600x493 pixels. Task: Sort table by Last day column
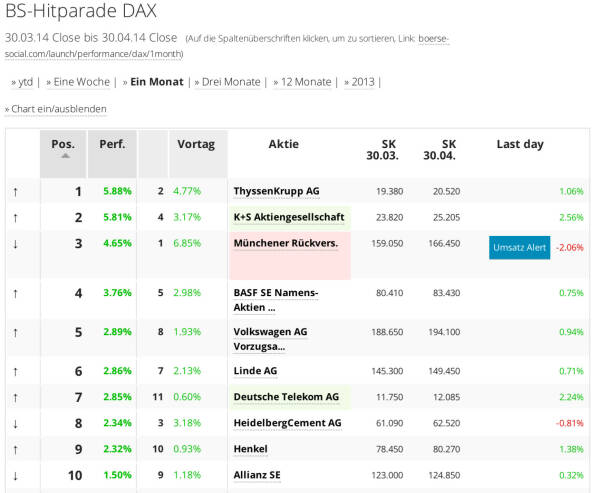(x=520, y=144)
